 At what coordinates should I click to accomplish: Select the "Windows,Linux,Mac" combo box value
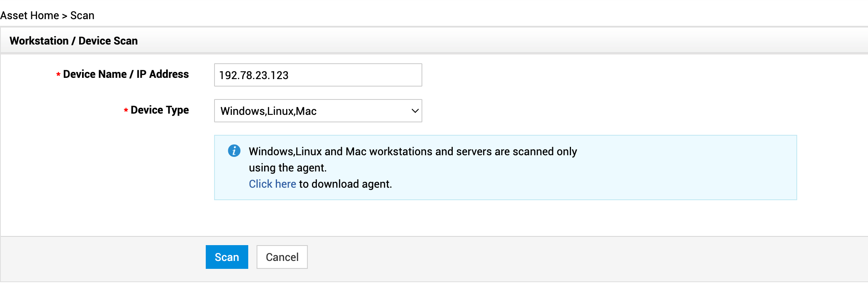pos(269,111)
